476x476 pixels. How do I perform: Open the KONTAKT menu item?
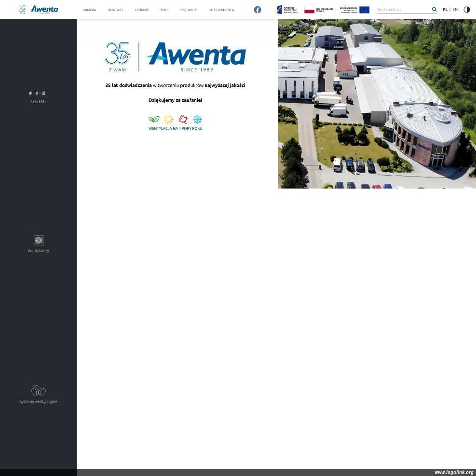[x=116, y=10]
